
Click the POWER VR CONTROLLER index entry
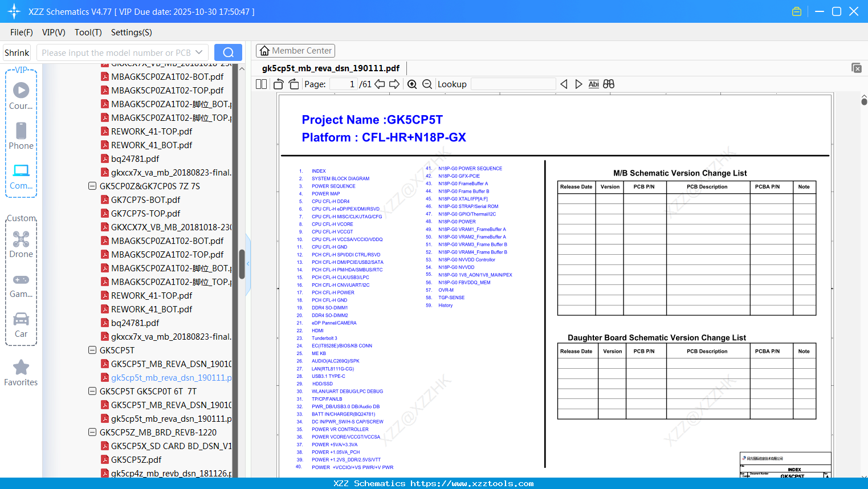[x=340, y=430]
